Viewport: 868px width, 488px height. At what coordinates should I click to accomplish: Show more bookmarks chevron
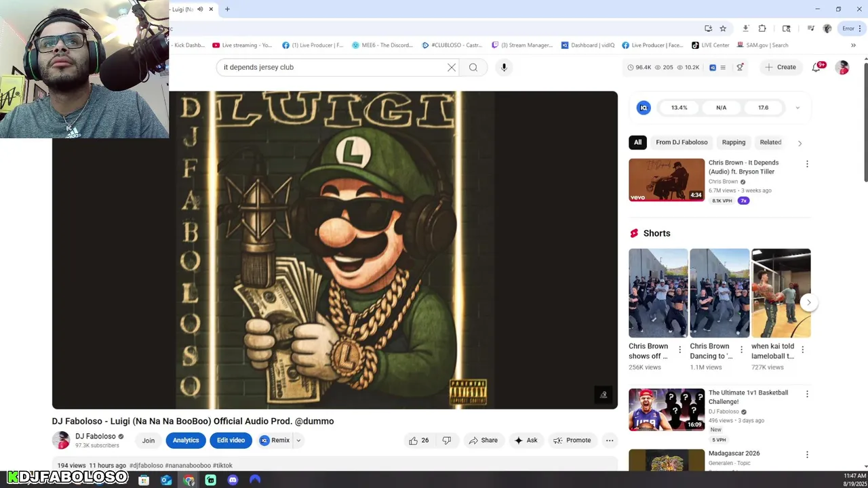tap(853, 45)
